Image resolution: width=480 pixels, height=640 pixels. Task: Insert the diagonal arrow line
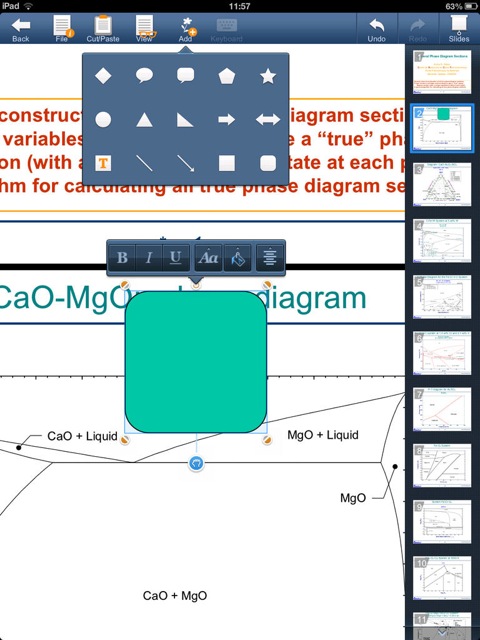click(x=185, y=163)
